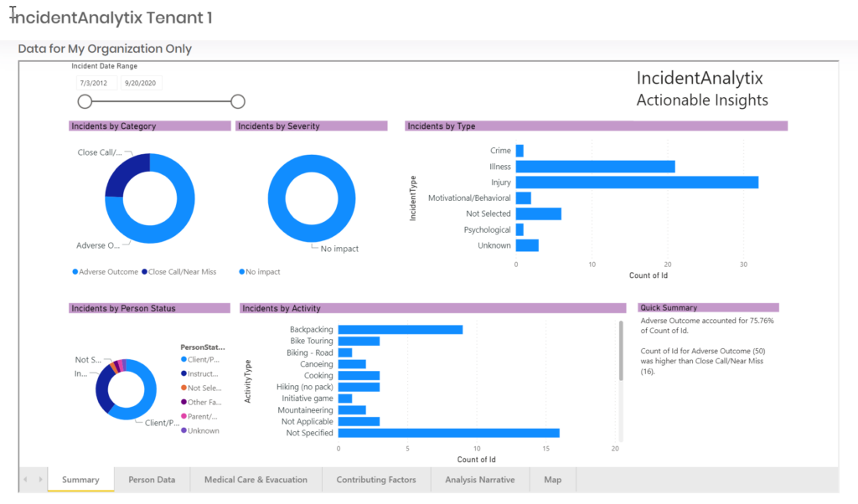This screenshot has height=504, width=858.
Task: Click the 'Actionable Insights' subtitle text
Action: pyautogui.click(x=702, y=100)
